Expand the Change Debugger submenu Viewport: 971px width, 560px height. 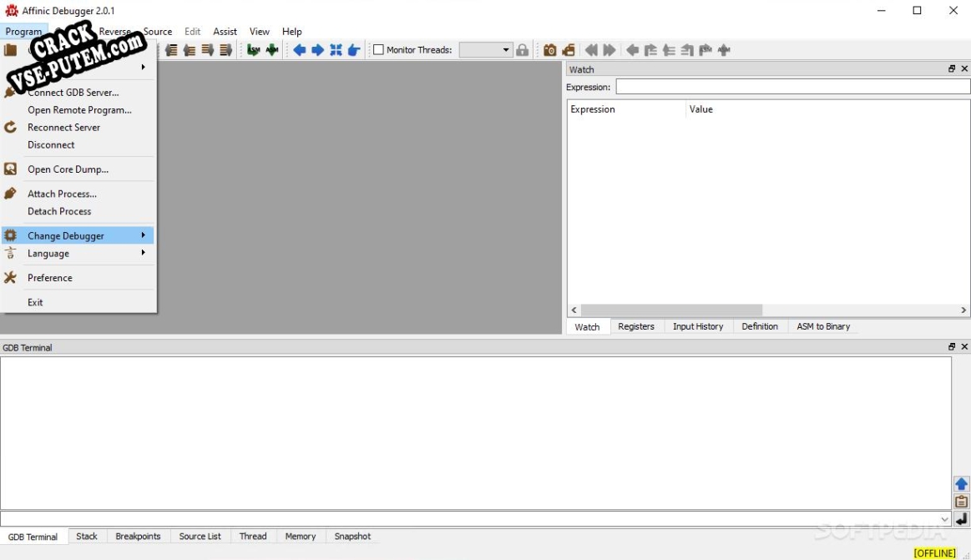(x=78, y=235)
